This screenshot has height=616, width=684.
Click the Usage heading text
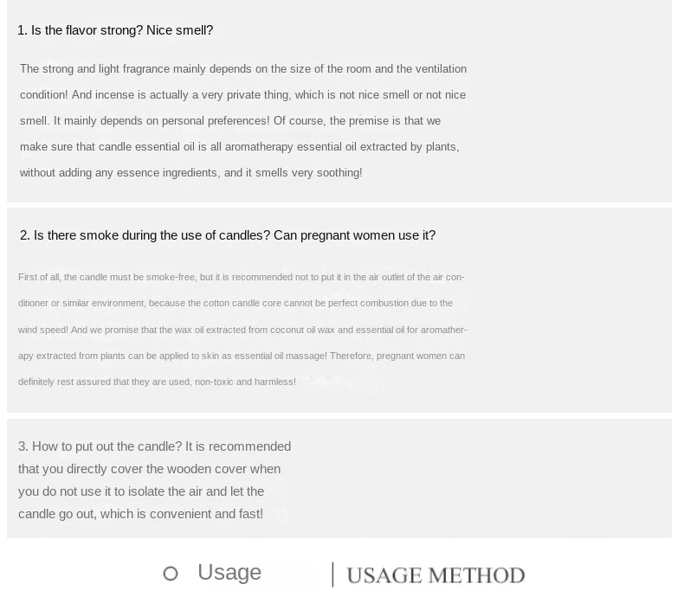[x=229, y=572]
